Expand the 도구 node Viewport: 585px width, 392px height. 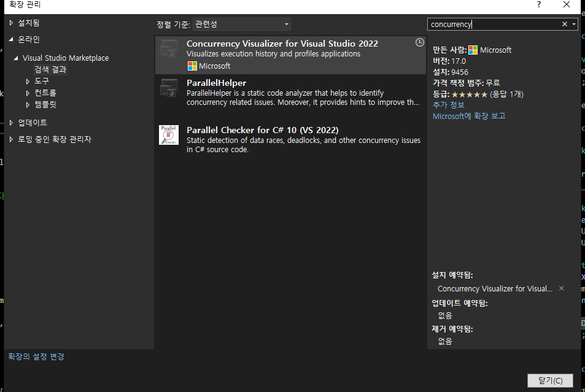pyautogui.click(x=28, y=82)
